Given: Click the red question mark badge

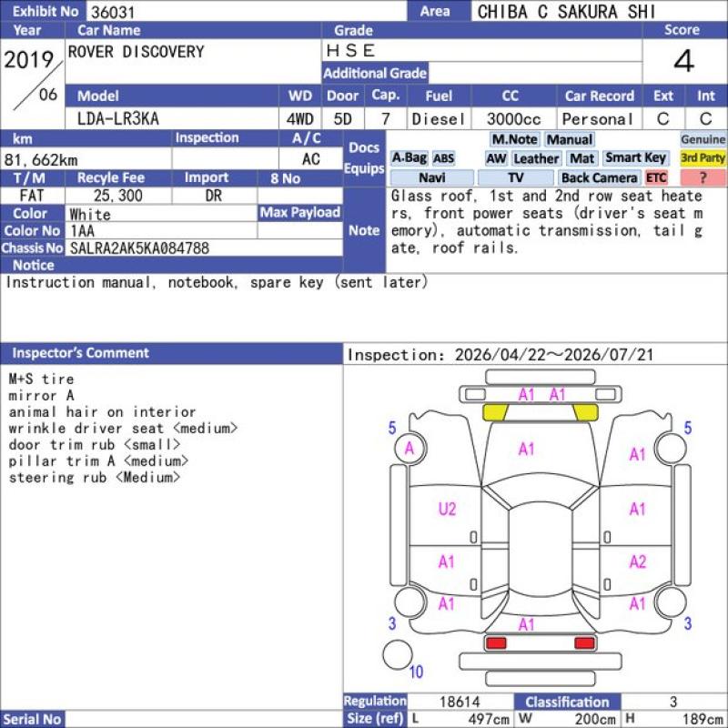Looking at the screenshot, I should (x=703, y=177).
